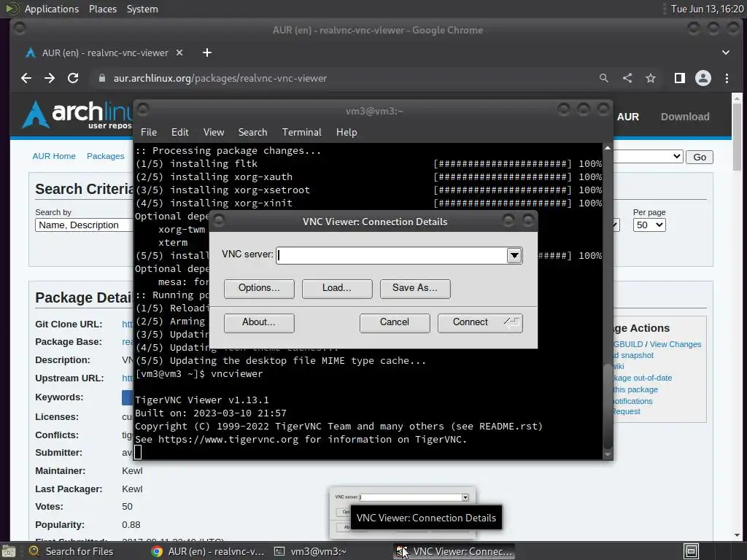Toggle the Chrome side panel icon

pyautogui.click(x=680, y=78)
